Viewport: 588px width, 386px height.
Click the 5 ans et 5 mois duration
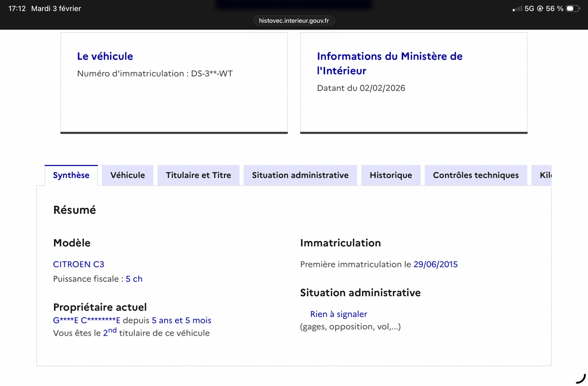click(181, 320)
